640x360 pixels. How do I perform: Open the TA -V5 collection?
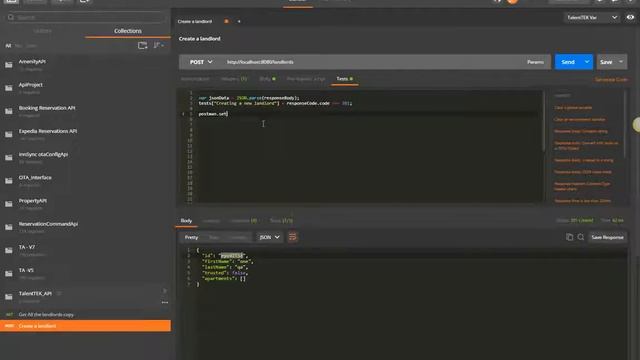pos(26,270)
